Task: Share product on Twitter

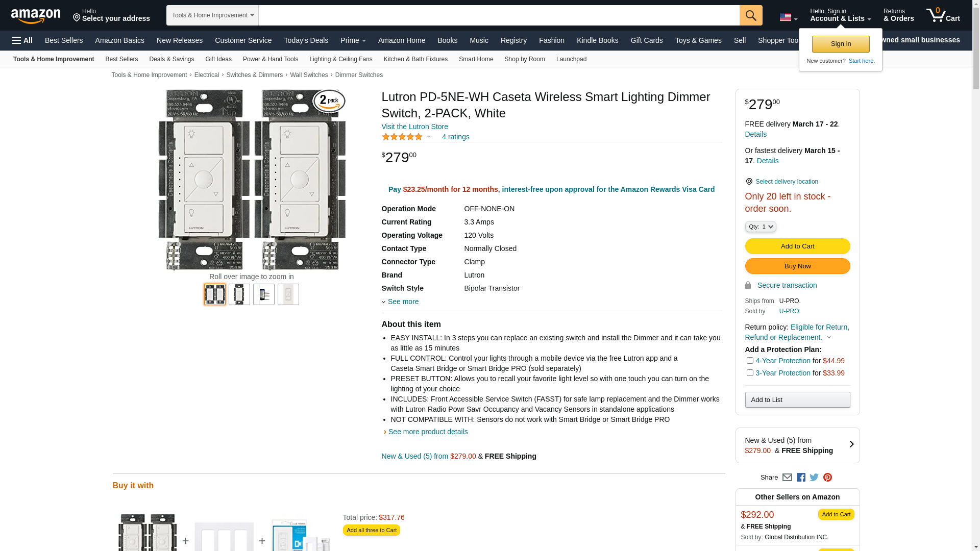Action: (814, 478)
